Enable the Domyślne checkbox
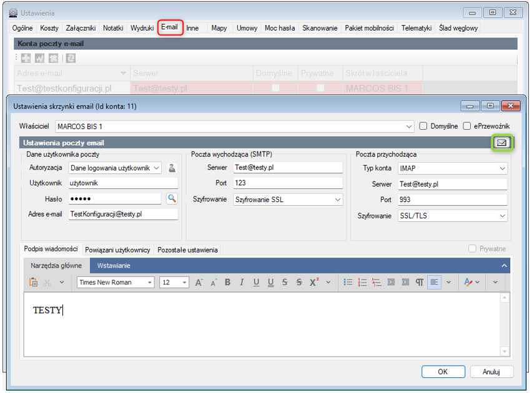The width and height of the screenshot is (532, 393). (x=423, y=126)
